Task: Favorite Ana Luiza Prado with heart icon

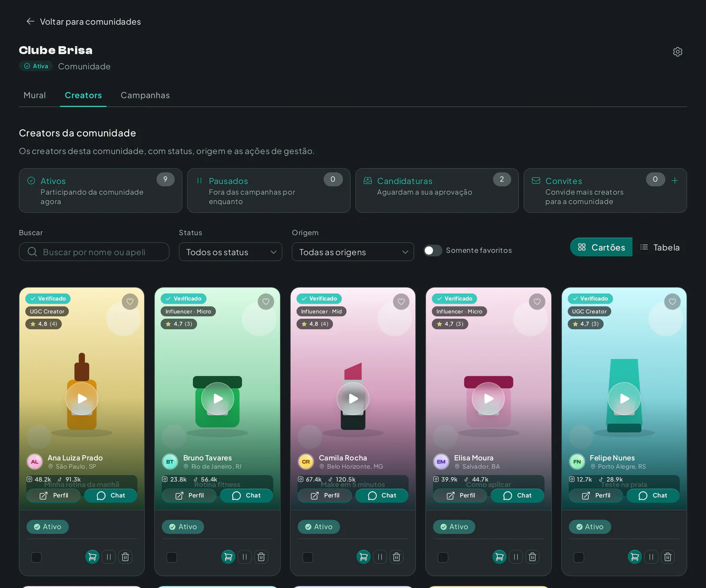Action: point(130,302)
